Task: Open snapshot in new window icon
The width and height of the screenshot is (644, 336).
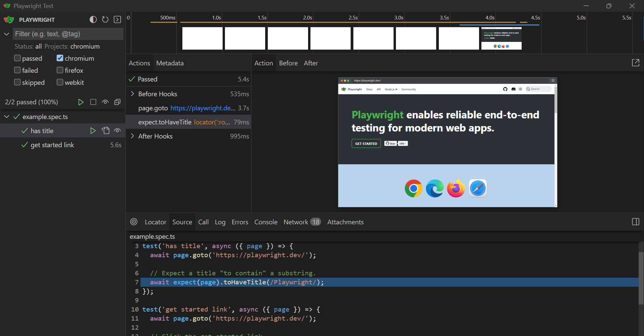Action: pyautogui.click(x=635, y=63)
